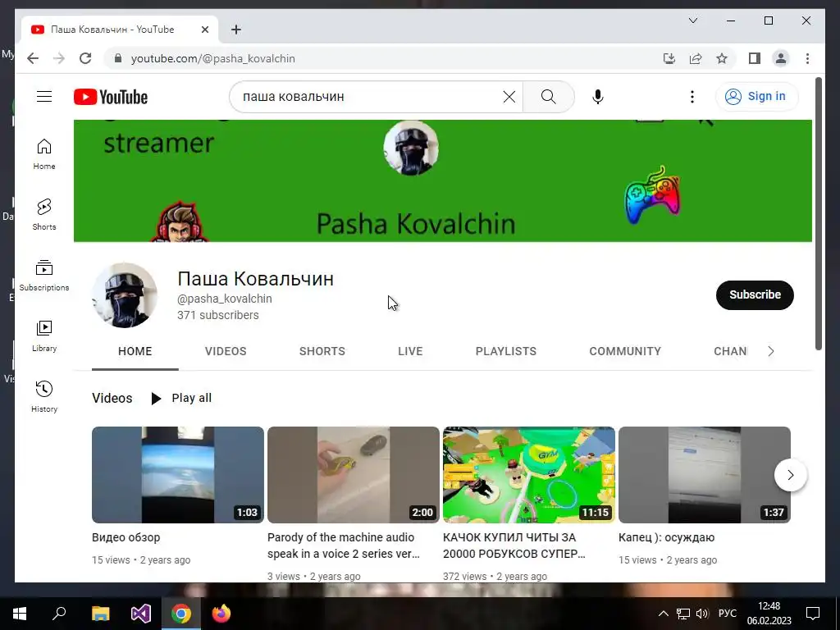Reload the page in Chrome
Image resolution: width=840 pixels, height=630 pixels.
85,58
